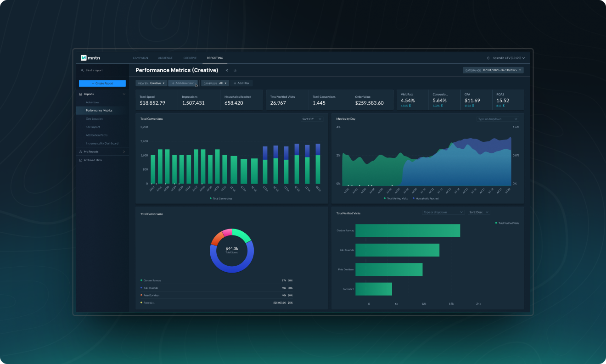Image resolution: width=606 pixels, height=364 pixels.
Task: Click the Impressions 1,507,431 value
Action: click(193, 103)
